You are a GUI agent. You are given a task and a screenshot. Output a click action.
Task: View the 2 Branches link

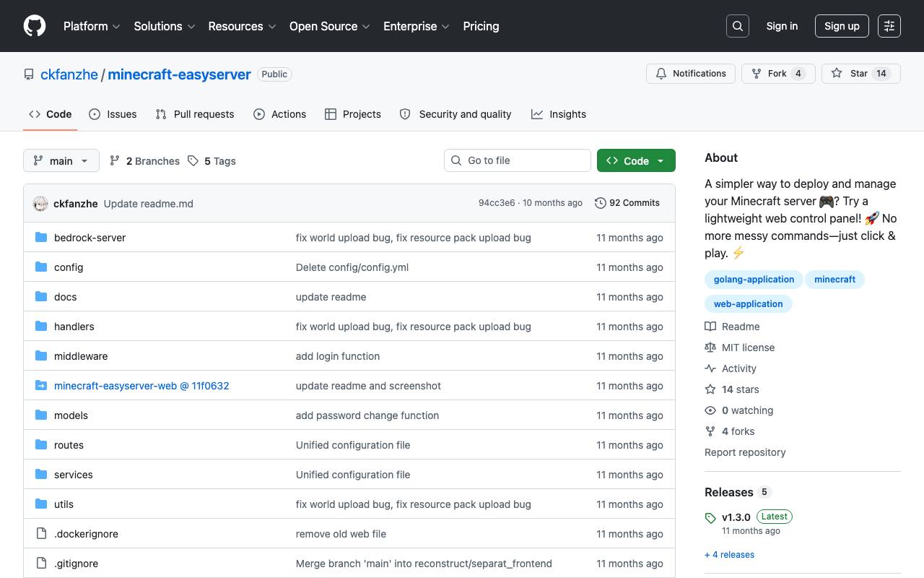click(x=144, y=161)
